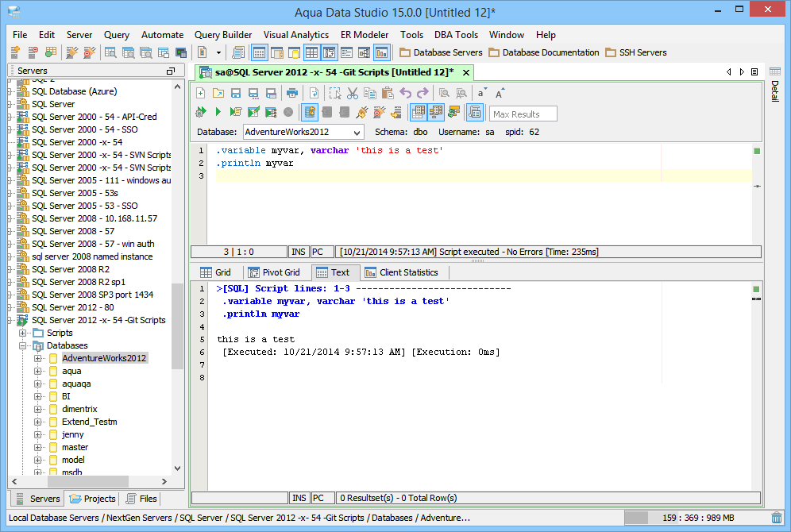Click the Undo arrow icon
This screenshot has width=791, height=532.
coord(406,93)
